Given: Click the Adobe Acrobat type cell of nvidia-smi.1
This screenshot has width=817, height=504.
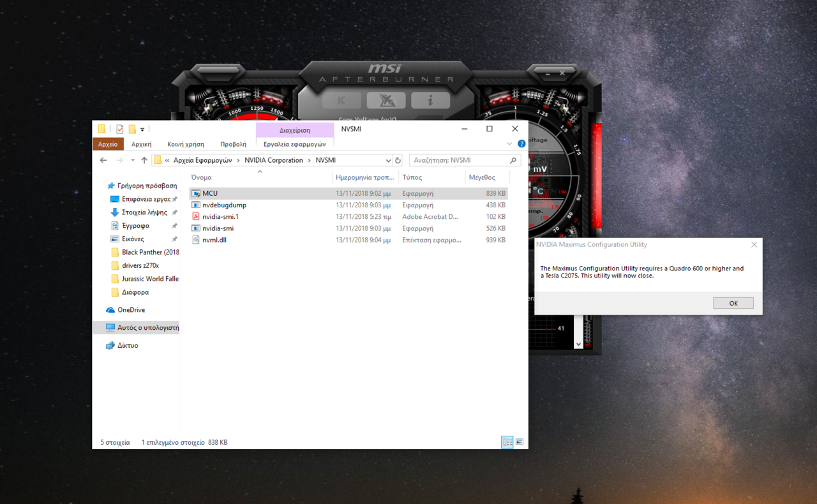Looking at the screenshot, I should pos(430,217).
